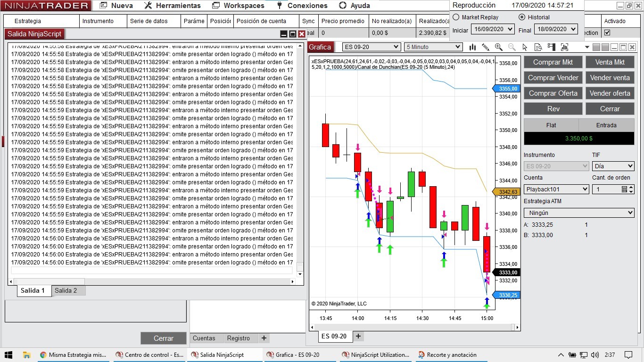The height and width of the screenshot is (362, 644).
Task: Select the cursor pointer tool
Action: [x=525, y=47]
